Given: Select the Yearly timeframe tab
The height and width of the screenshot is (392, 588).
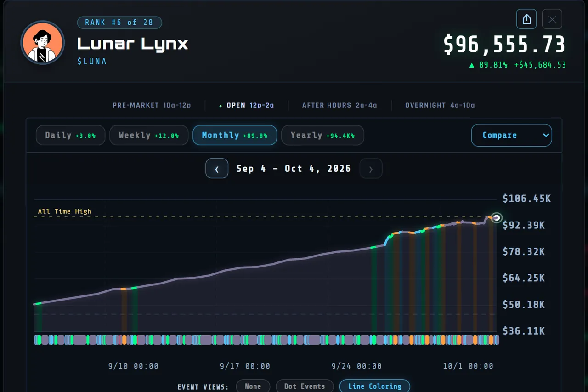Looking at the screenshot, I should coord(322,135).
